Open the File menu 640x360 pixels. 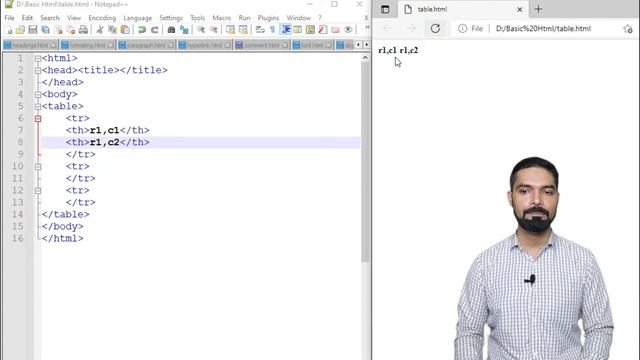click(9, 18)
